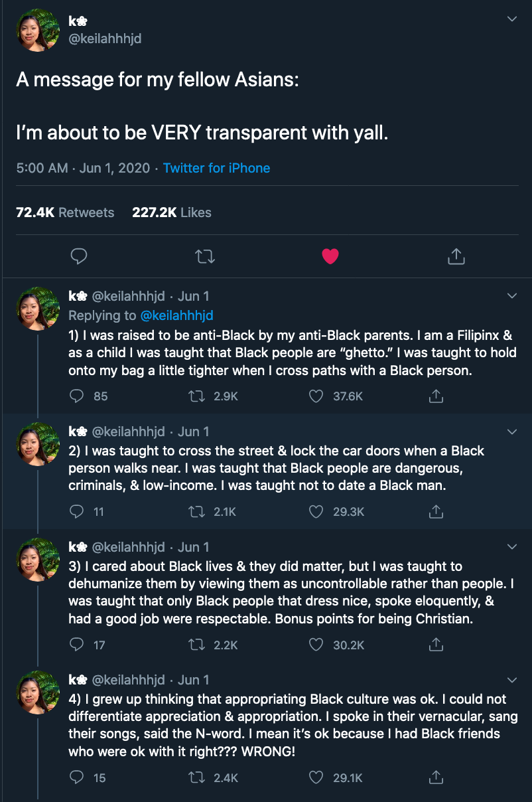Reply to tweet with 17 replies

tap(78, 645)
